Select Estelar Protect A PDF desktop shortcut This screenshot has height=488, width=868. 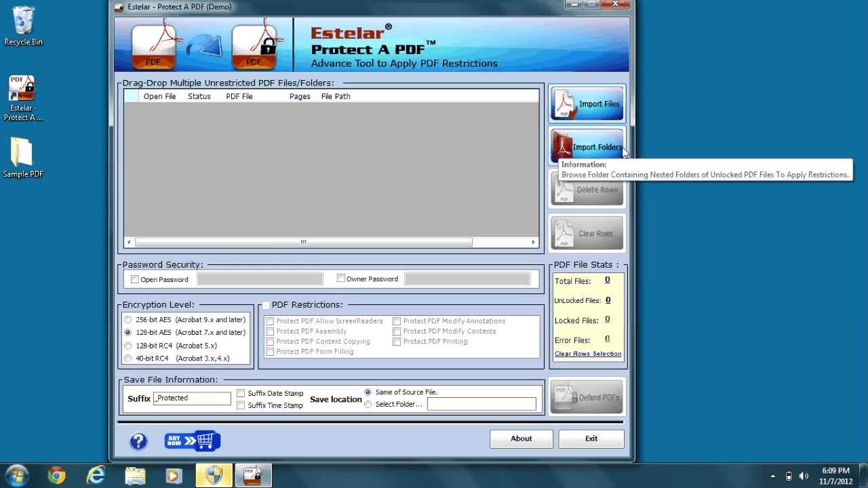click(x=22, y=98)
